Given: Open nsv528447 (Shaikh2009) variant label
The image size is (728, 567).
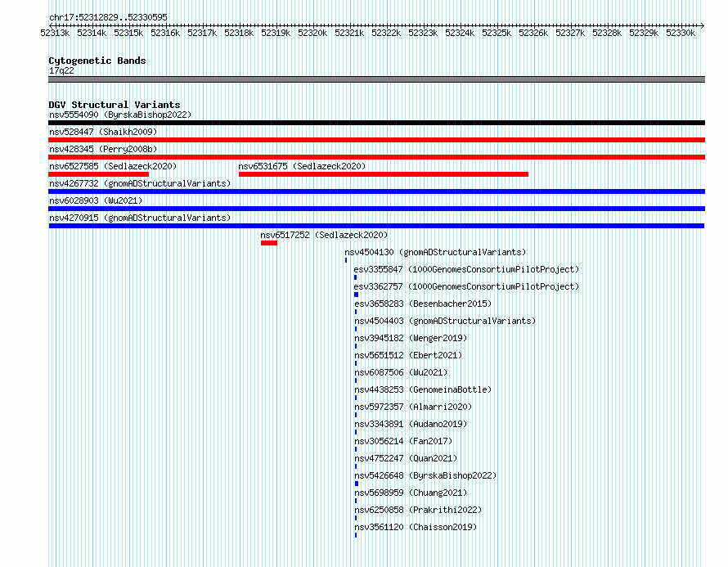Looking at the screenshot, I should point(103,132).
